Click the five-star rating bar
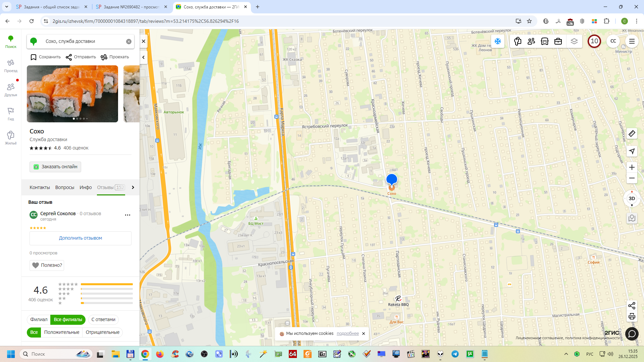644x362 pixels. pos(107,284)
